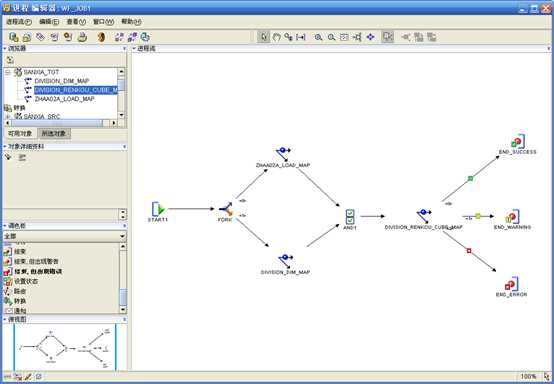Image resolution: width=554 pixels, height=384 pixels.
Task: Expand the SANXIA_SRC tree node
Action: [8, 116]
